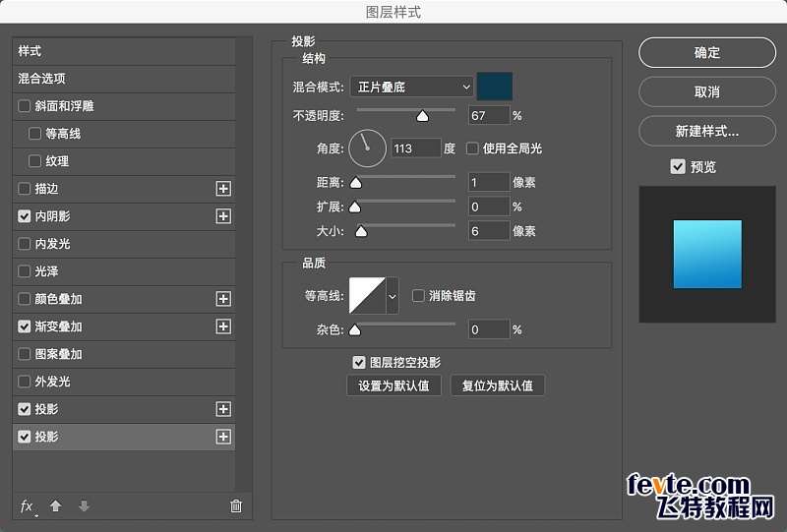The width and height of the screenshot is (787, 532).
Task: Click the 扩展 slider handle
Action: pos(355,207)
